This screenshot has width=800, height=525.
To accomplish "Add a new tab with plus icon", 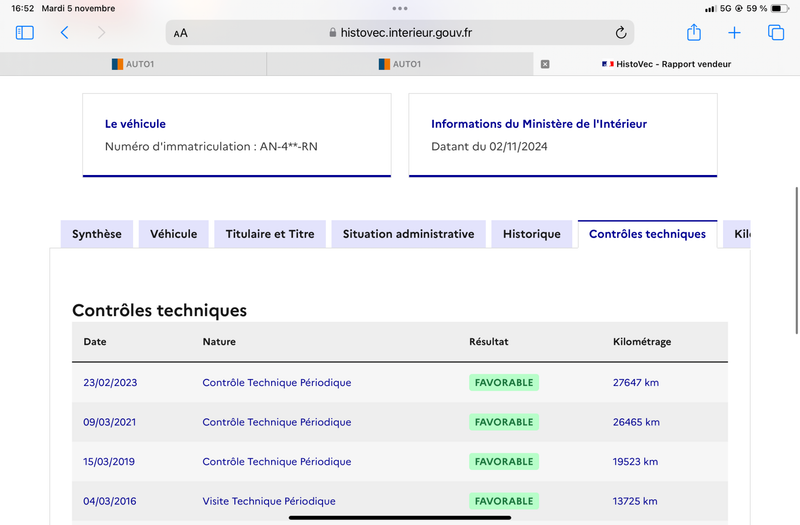I will click(x=734, y=33).
